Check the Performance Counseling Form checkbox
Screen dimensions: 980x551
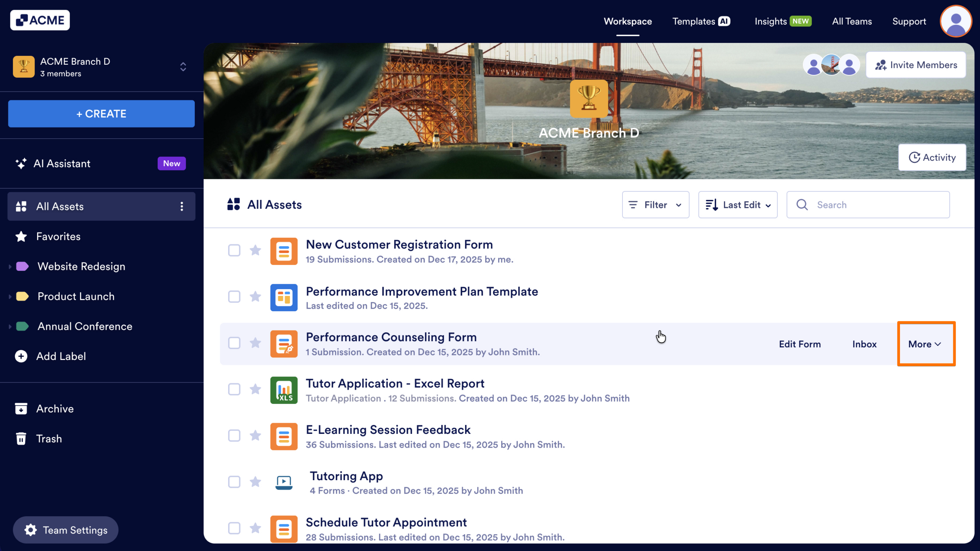coord(234,343)
